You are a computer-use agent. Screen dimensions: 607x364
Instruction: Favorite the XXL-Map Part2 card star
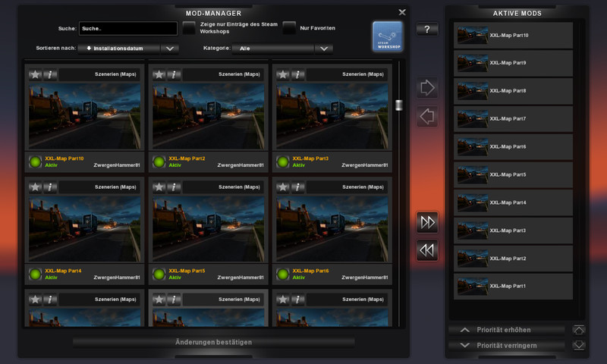click(159, 74)
